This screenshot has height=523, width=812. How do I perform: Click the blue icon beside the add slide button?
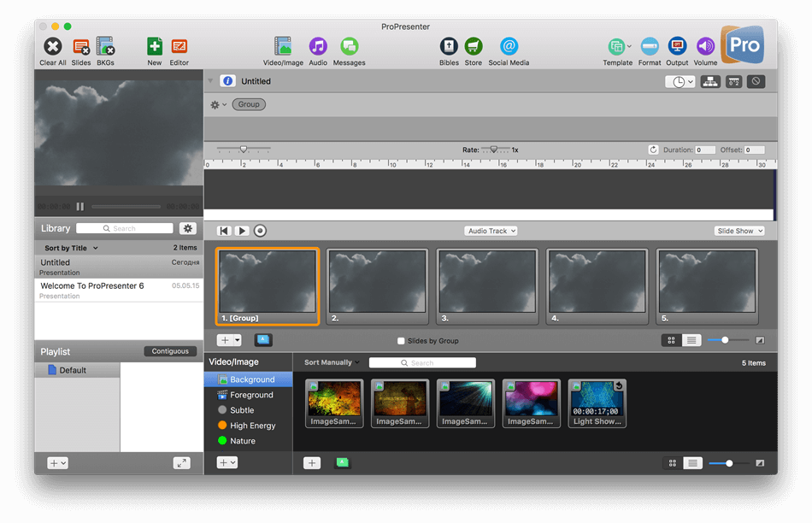click(x=263, y=340)
